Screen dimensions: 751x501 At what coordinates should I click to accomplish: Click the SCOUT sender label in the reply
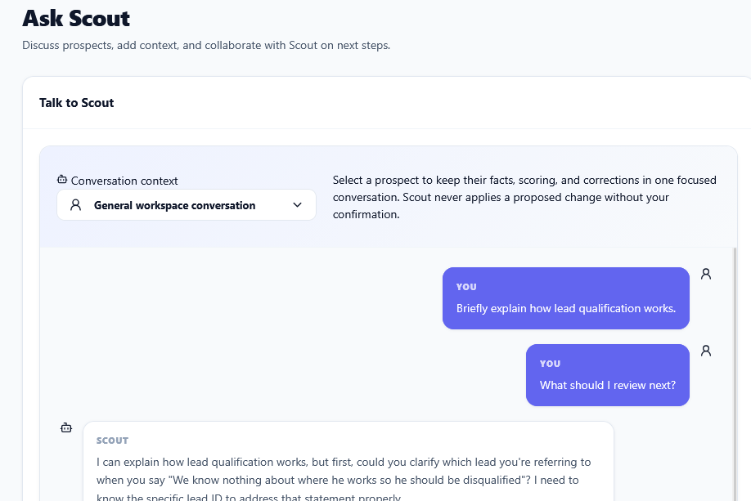pos(112,441)
